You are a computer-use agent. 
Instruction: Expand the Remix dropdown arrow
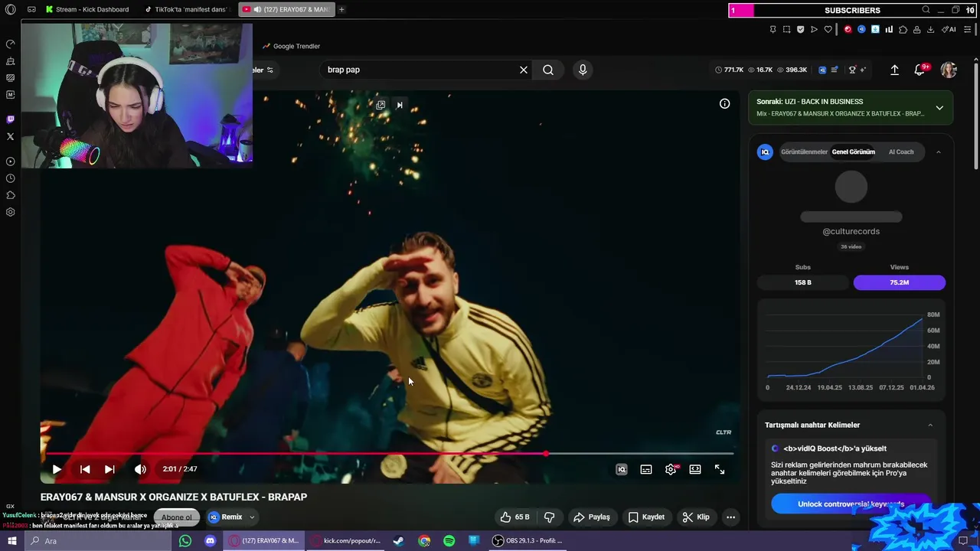[252, 517]
